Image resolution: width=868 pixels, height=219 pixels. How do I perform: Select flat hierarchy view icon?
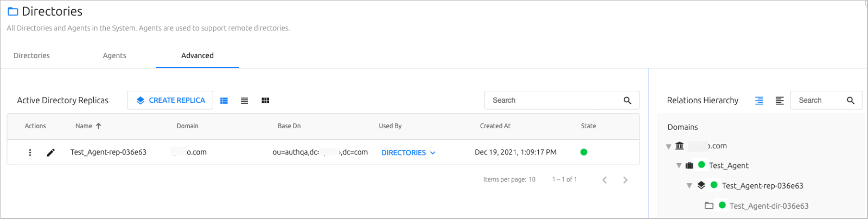click(780, 101)
